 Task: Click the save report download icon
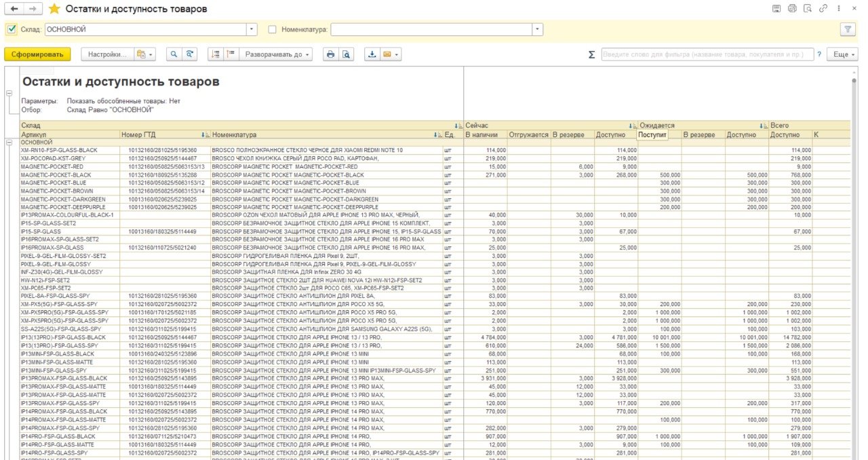tap(372, 54)
